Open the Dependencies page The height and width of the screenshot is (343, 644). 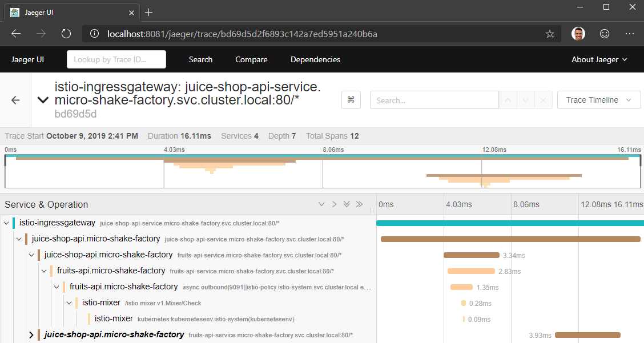coord(315,59)
